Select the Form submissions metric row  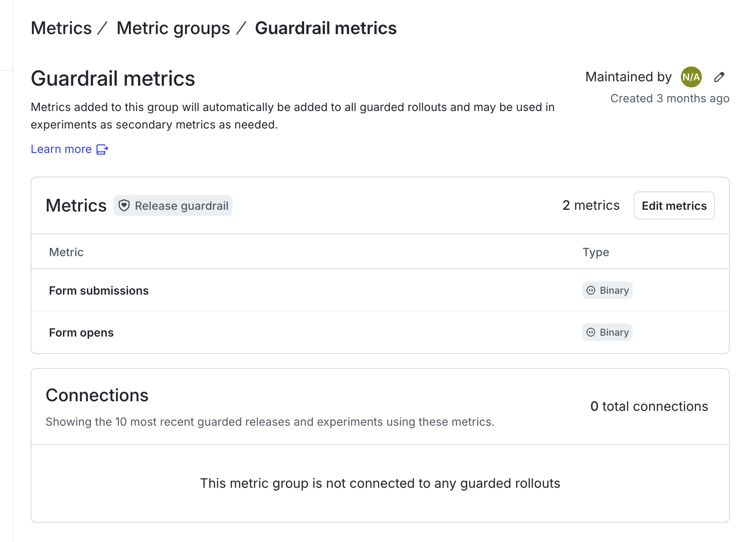pos(98,290)
